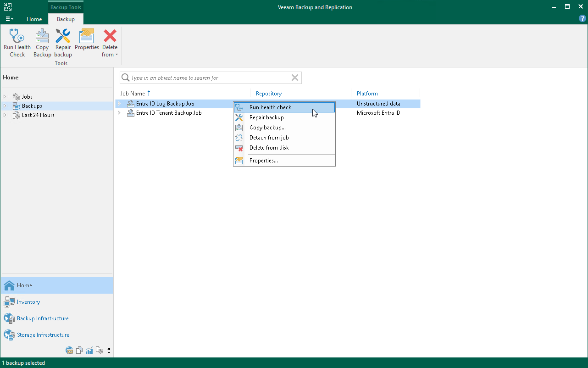Choose Delete from disk in context menu
The height and width of the screenshot is (368, 588).
(x=284, y=148)
